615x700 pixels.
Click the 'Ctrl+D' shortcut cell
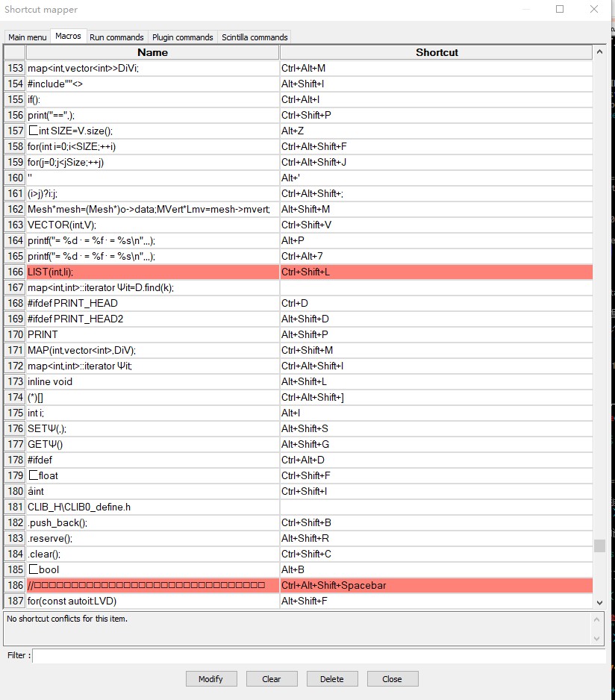point(437,303)
